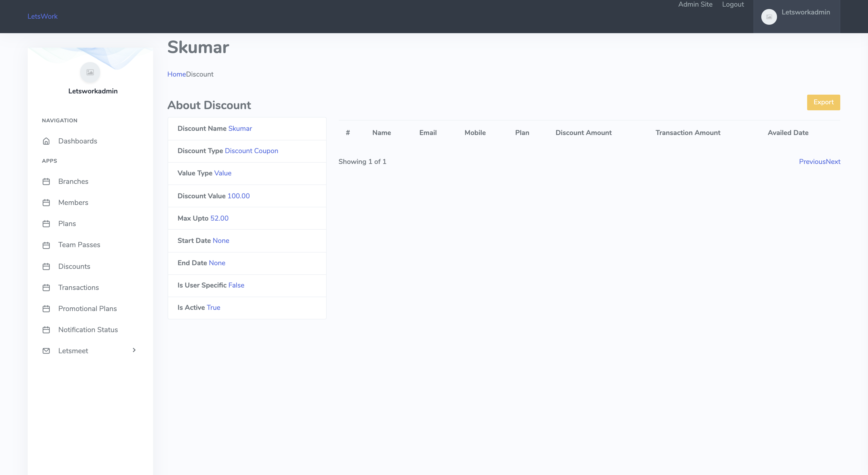Open the Letsmeet menu label

point(73,351)
